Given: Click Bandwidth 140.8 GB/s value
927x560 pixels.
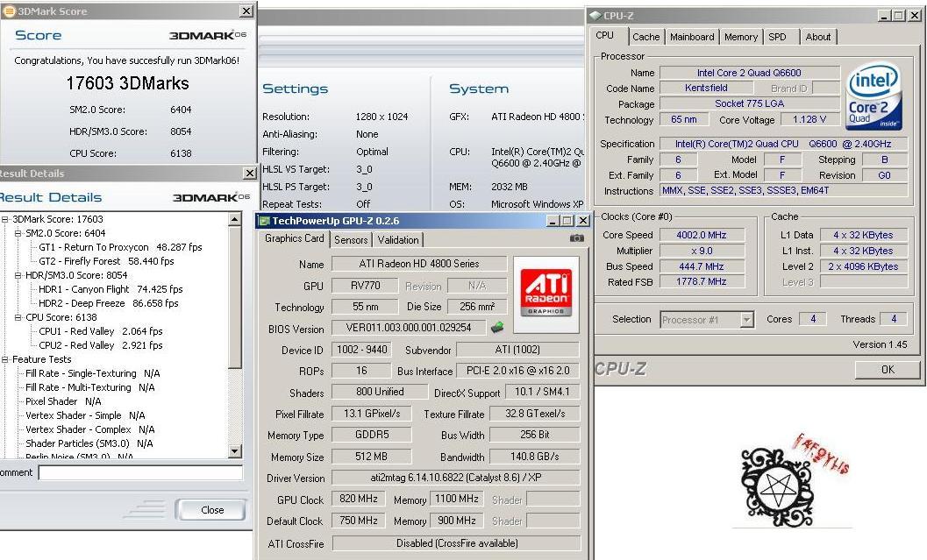Looking at the screenshot, I should (534, 456).
